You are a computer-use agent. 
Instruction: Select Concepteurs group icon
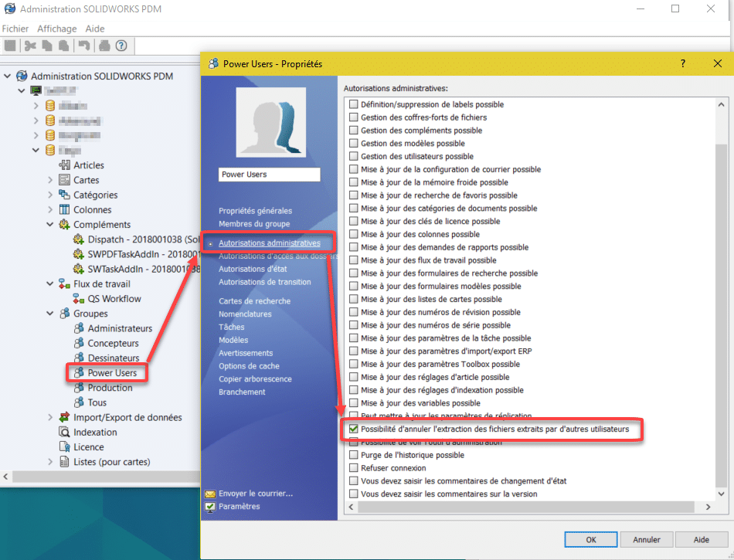click(x=79, y=344)
